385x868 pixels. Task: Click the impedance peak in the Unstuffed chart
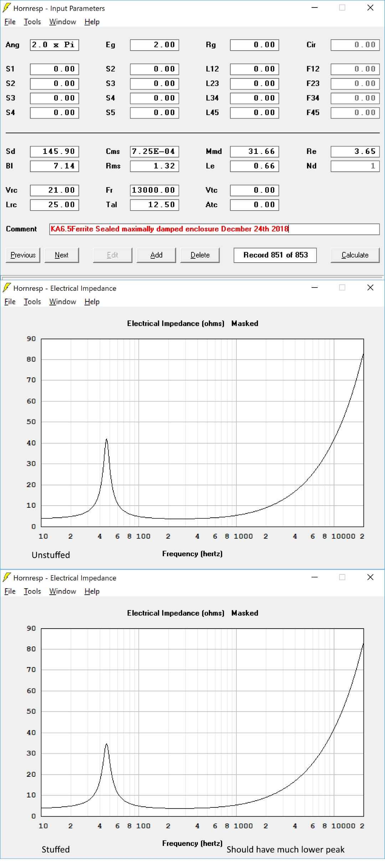(107, 440)
